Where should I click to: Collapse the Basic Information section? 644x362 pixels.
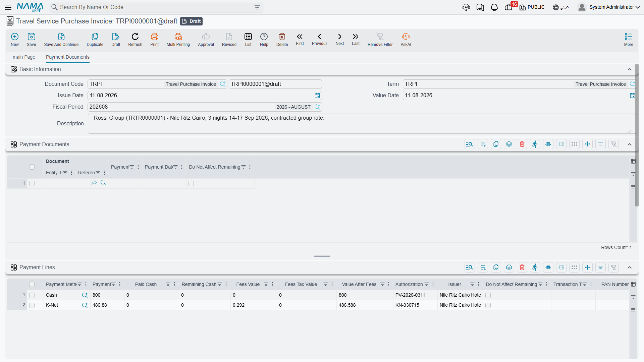(x=630, y=69)
